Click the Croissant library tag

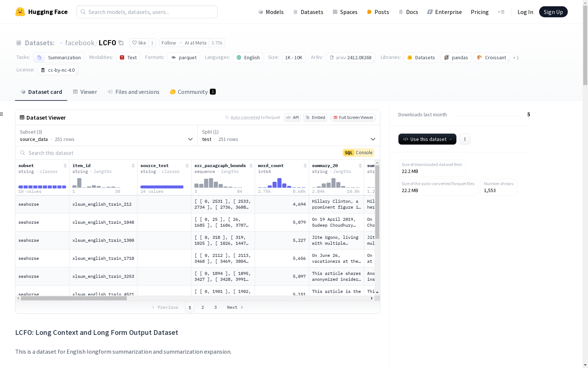pos(492,57)
